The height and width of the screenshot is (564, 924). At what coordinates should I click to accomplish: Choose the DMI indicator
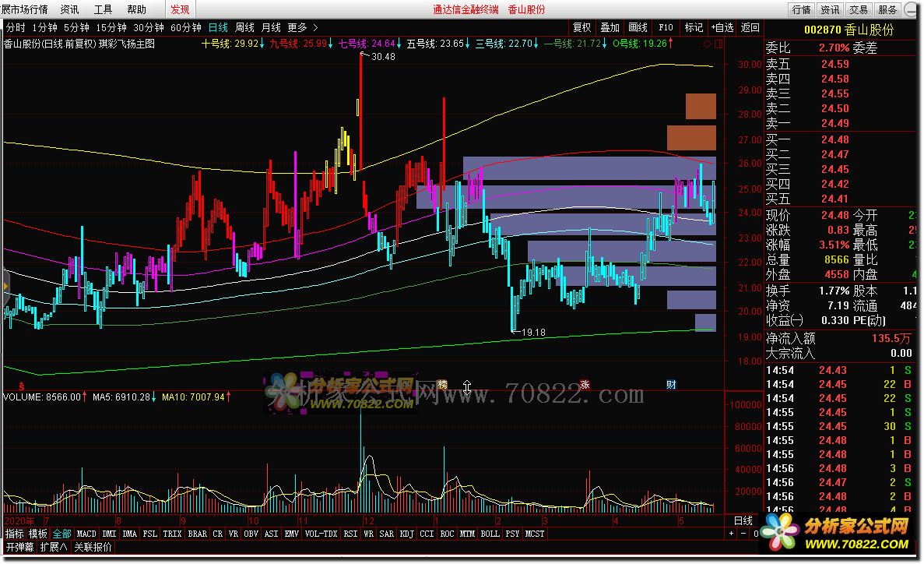pyautogui.click(x=110, y=534)
